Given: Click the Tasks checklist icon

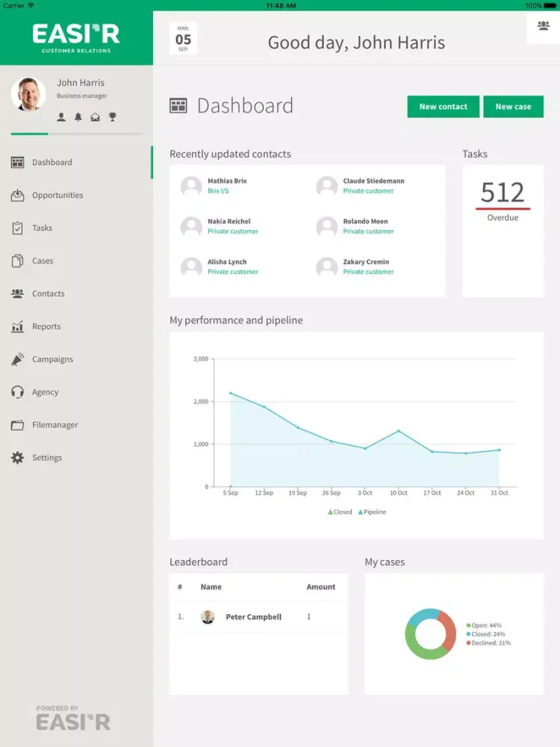Looking at the screenshot, I should pyautogui.click(x=18, y=228).
